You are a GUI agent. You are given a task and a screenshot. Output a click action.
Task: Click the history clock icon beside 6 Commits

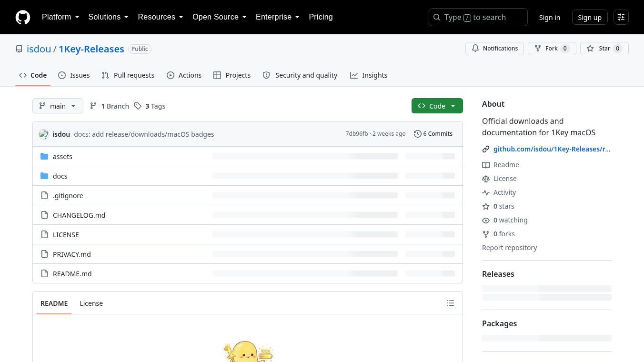tap(418, 134)
